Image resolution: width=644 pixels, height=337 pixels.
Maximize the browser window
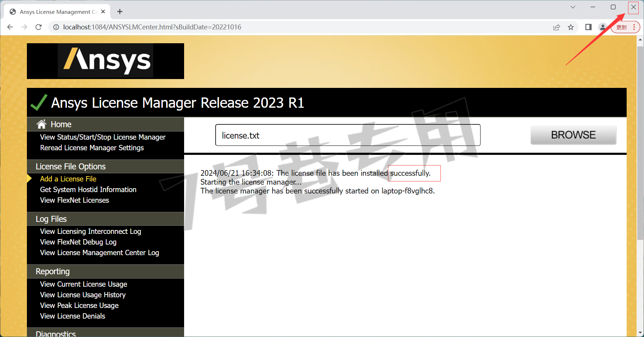tap(613, 7)
